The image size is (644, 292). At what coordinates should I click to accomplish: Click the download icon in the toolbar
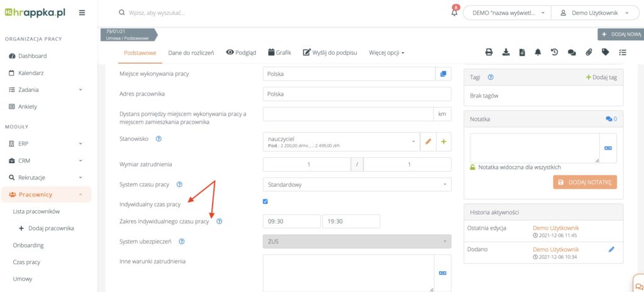506,53
